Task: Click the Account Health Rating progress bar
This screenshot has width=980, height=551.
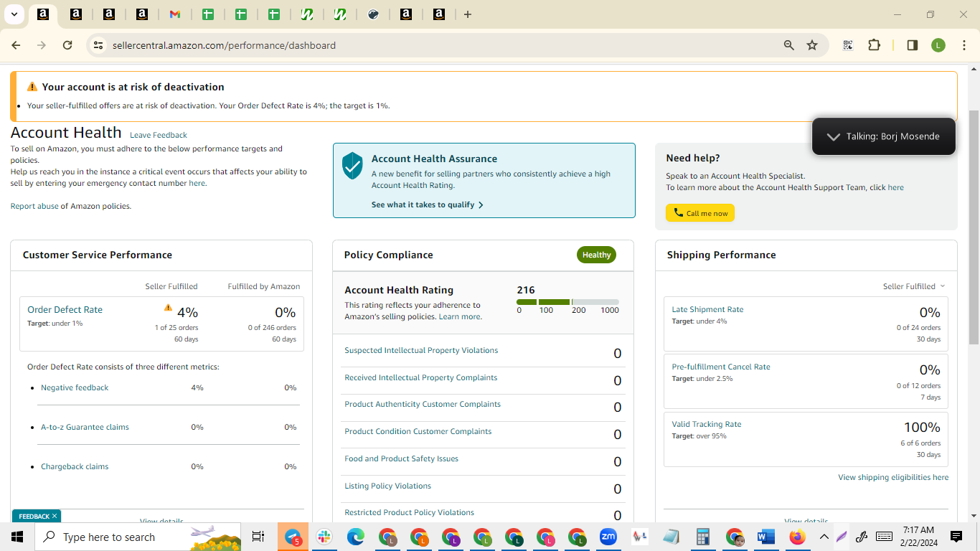Action: [x=567, y=302]
